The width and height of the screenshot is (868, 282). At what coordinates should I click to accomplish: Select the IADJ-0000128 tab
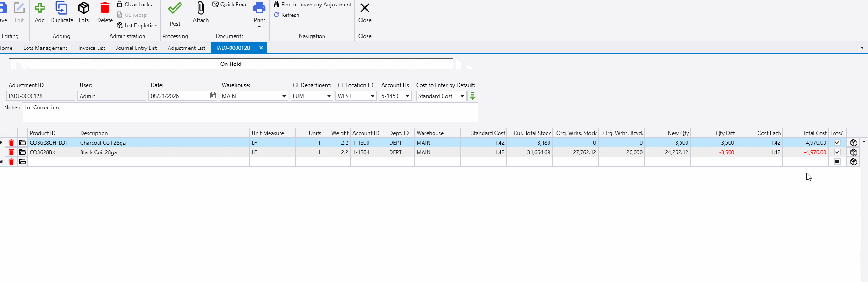click(x=233, y=48)
